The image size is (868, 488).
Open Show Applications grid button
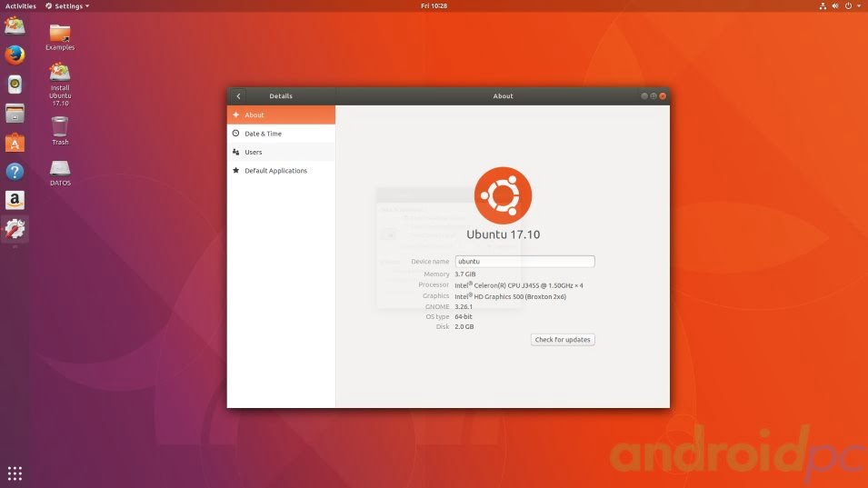pyautogui.click(x=15, y=473)
